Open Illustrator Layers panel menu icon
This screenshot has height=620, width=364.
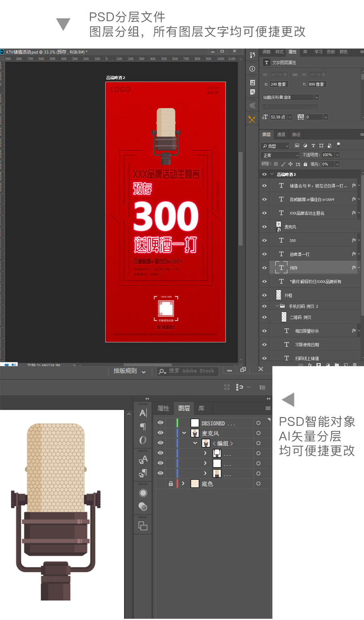point(268,408)
